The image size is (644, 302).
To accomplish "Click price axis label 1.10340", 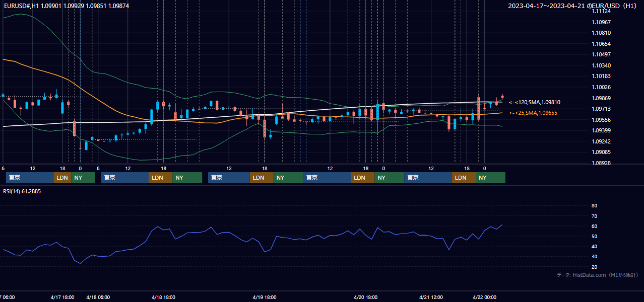I will pyautogui.click(x=601, y=65).
